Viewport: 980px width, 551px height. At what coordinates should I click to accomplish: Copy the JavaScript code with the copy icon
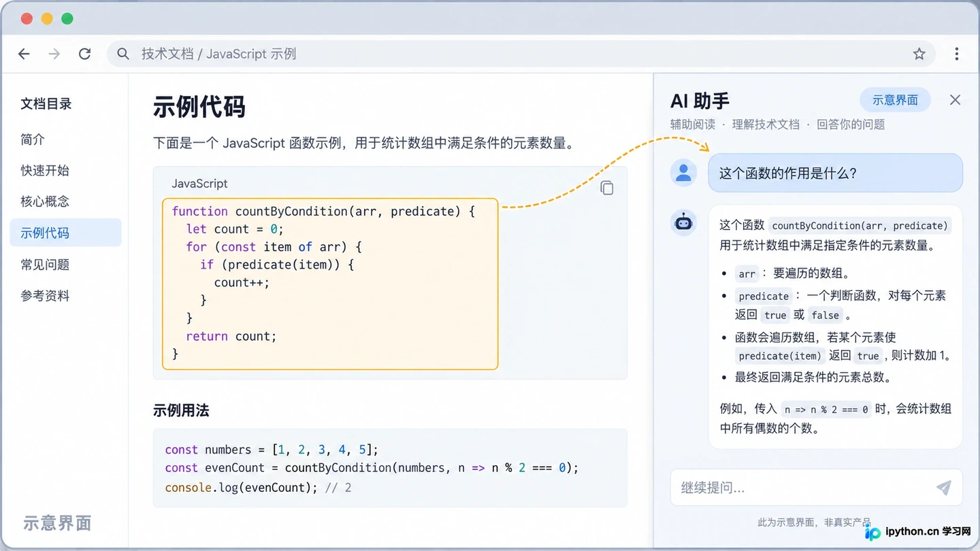pyautogui.click(x=607, y=188)
